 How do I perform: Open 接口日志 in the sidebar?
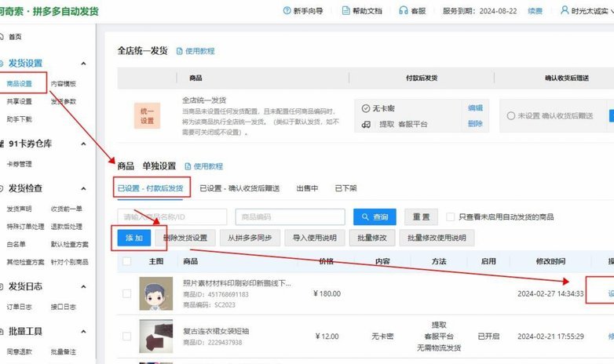tap(63, 307)
